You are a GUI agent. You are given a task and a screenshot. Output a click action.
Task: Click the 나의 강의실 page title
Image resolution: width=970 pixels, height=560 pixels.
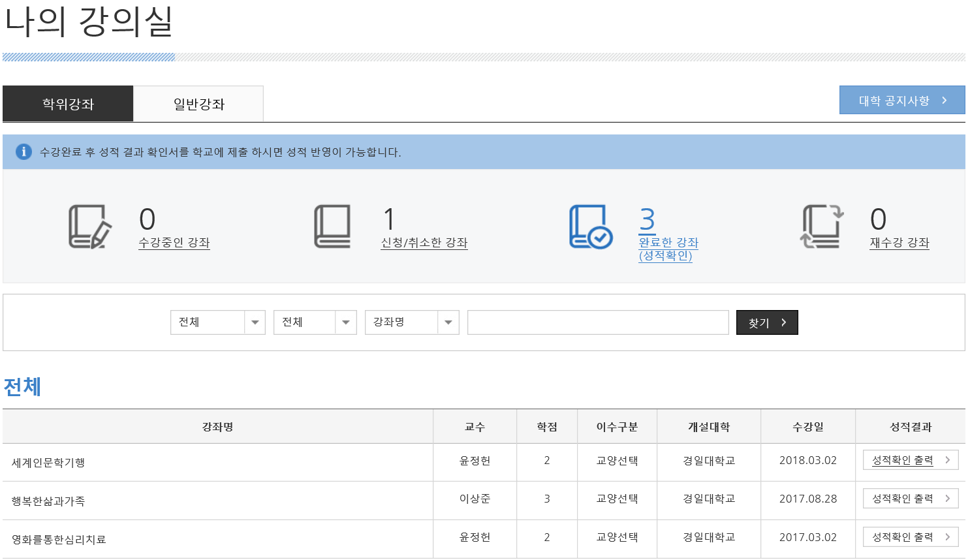pyautogui.click(x=89, y=21)
